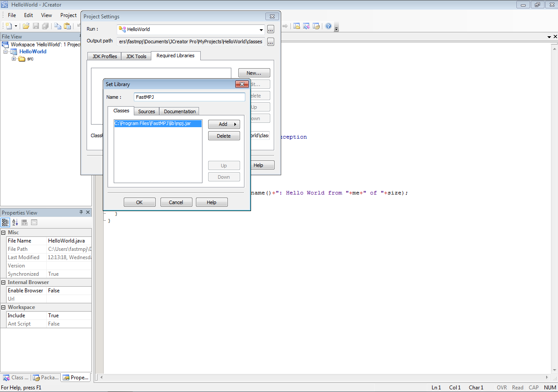Viewport: 558px width, 392px height.
Task: Select the Required Libraries tab
Action: click(175, 56)
